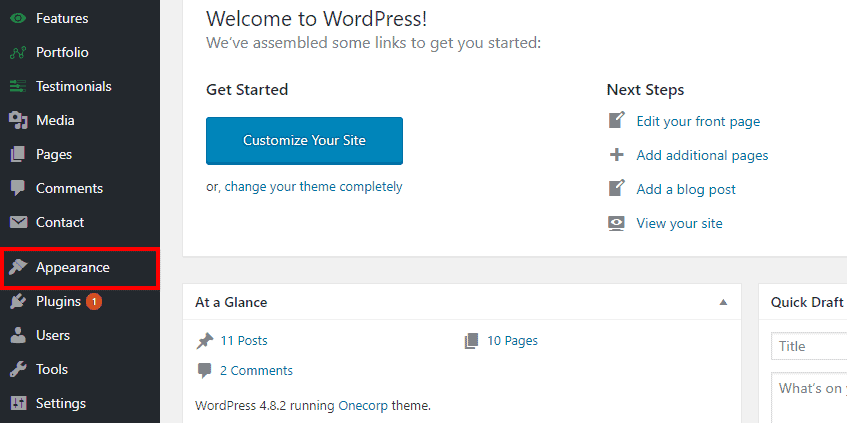Open Settings in the admin sidebar
847x423 pixels.
60,403
